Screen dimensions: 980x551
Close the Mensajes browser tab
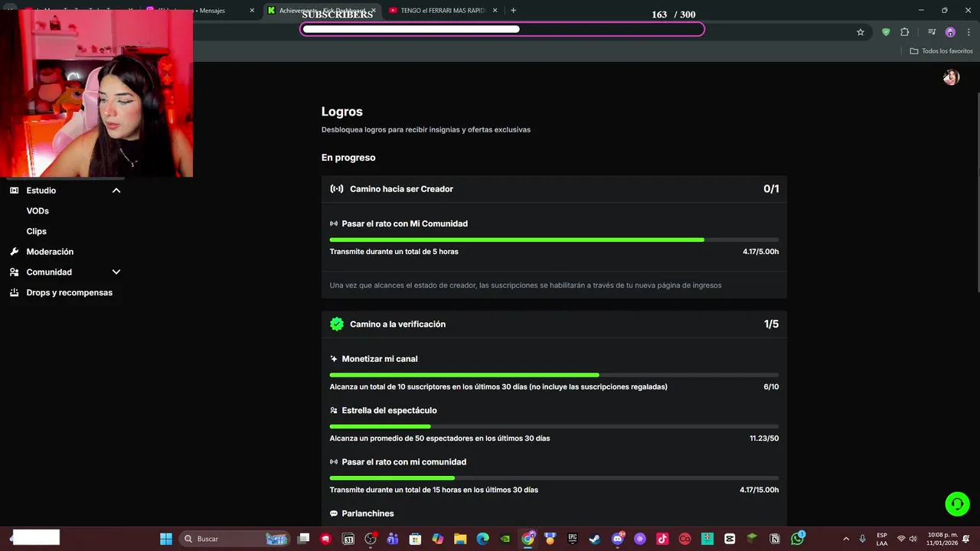252,11
